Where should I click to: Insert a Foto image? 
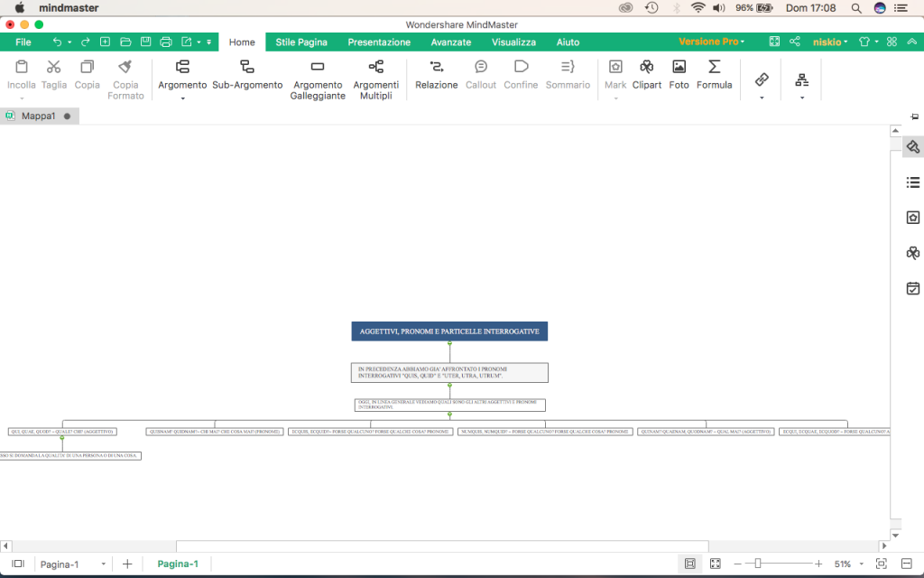[679, 74]
